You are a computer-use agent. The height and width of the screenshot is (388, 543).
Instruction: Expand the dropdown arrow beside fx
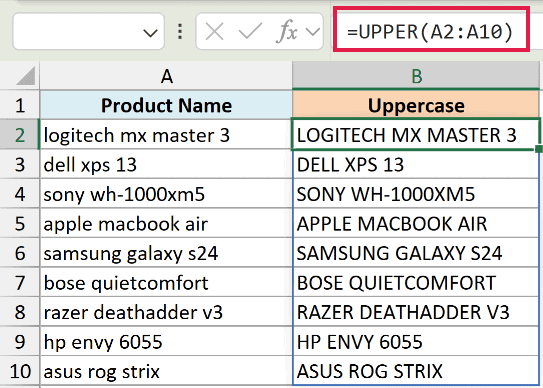[313, 32]
